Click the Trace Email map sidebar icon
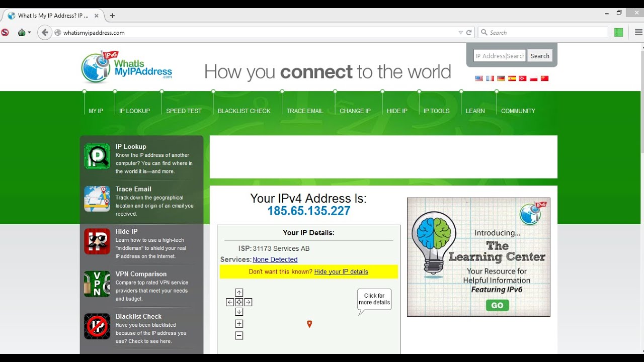 point(97,199)
